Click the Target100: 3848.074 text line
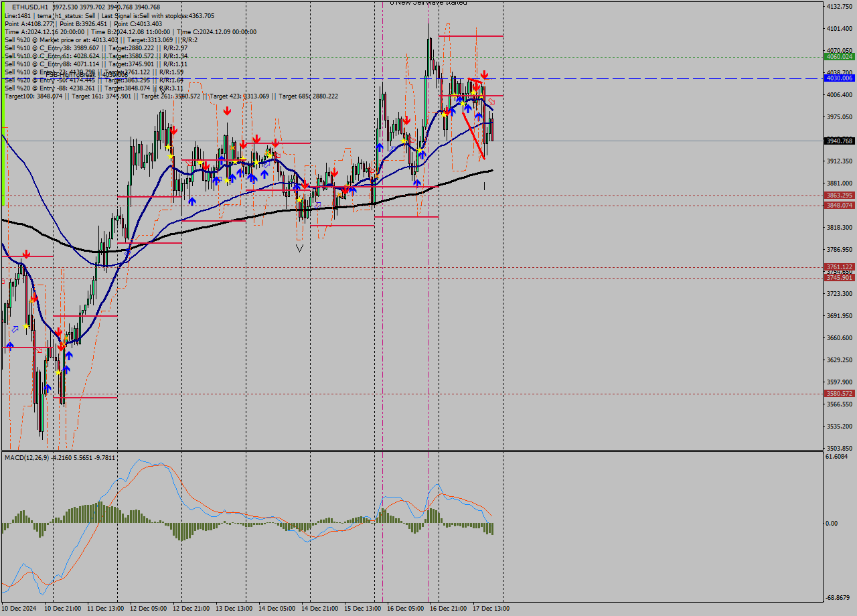857x616 pixels. click(x=33, y=96)
